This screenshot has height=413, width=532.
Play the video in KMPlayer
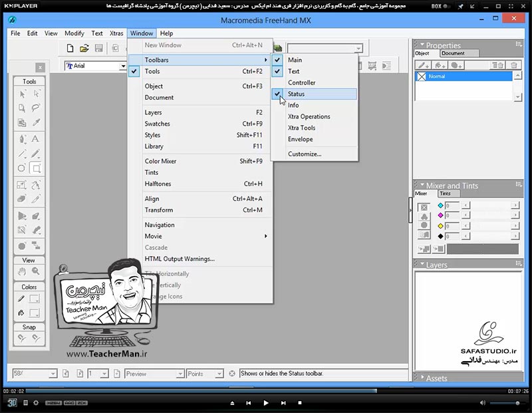click(266, 403)
